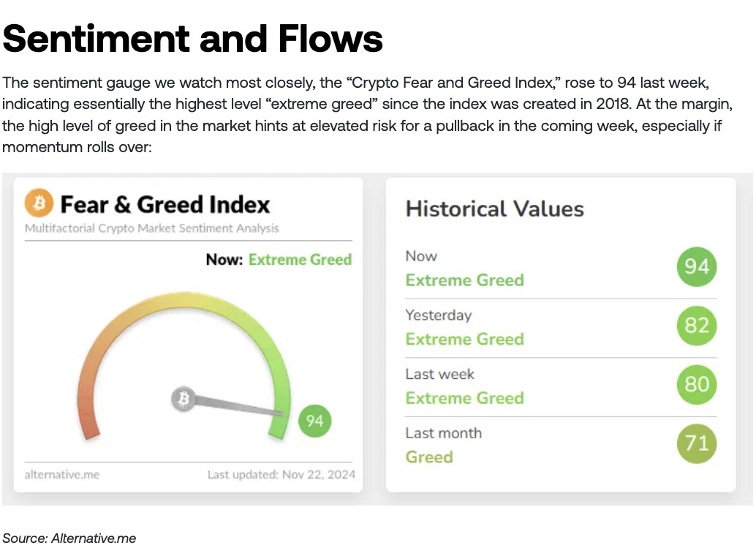
Task: Click the Fear & Greed Index title
Action: [165, 203]
